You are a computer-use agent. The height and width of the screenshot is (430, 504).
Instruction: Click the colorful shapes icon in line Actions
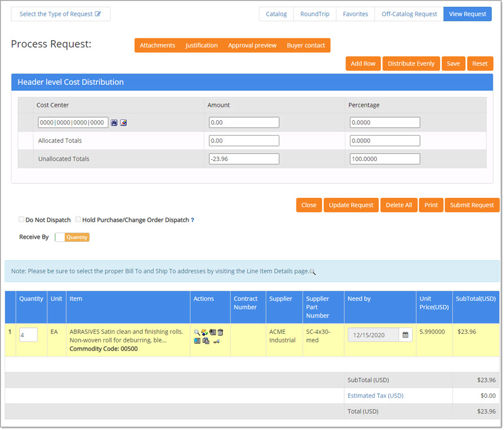click(x=204, y=332)
